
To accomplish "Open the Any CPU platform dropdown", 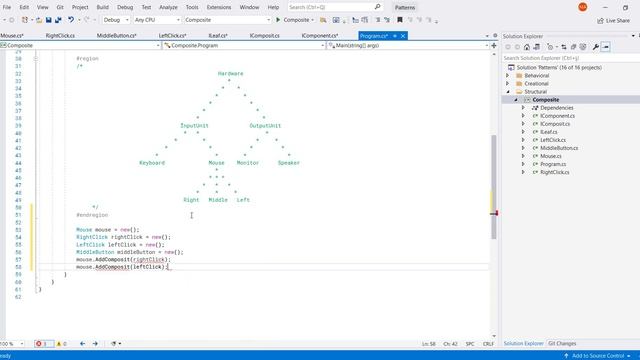I will point(157,20).
